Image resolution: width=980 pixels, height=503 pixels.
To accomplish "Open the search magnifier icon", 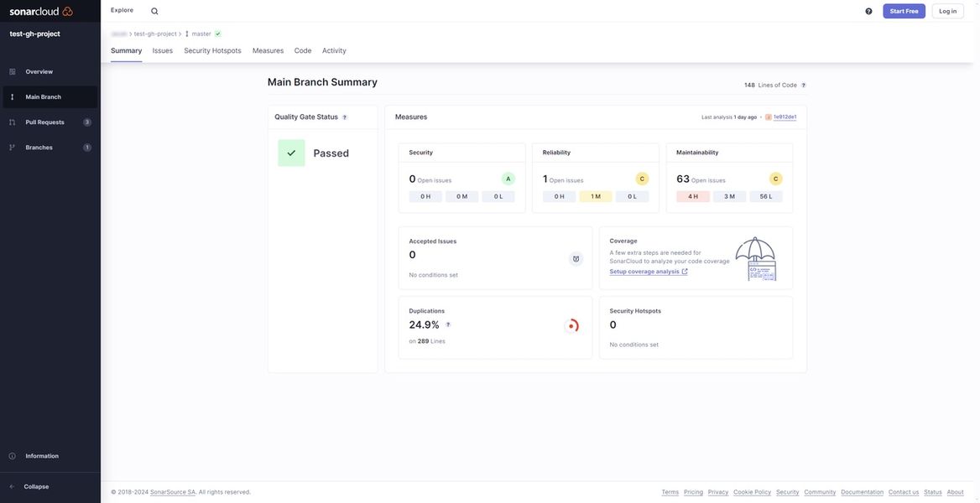I will (x=154, y=11).
